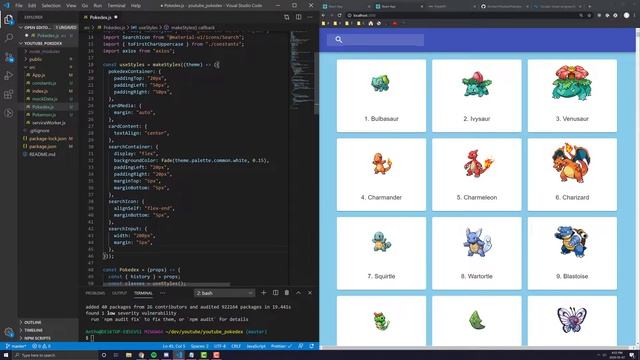
Task: Open Windows Start menu
Action: coord(6,355)
